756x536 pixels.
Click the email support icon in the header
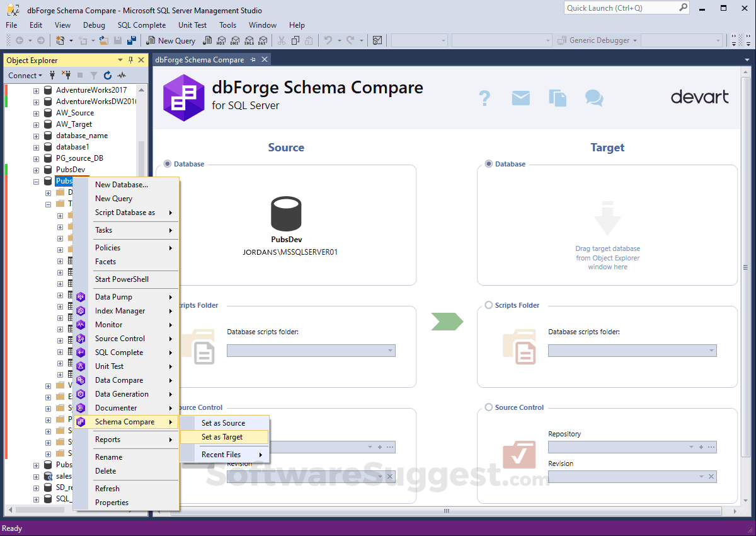pyautogui.click(x=521, y=98)
